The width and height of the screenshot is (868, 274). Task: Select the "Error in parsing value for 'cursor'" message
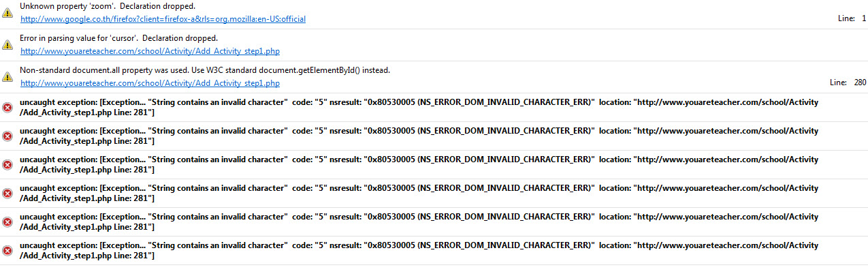119,38
